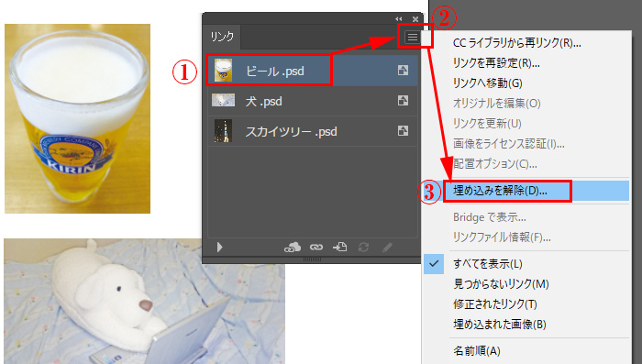The image size is (642, 364).
Task: Expand link info disclosure triangle
Action: click(220, 247)
